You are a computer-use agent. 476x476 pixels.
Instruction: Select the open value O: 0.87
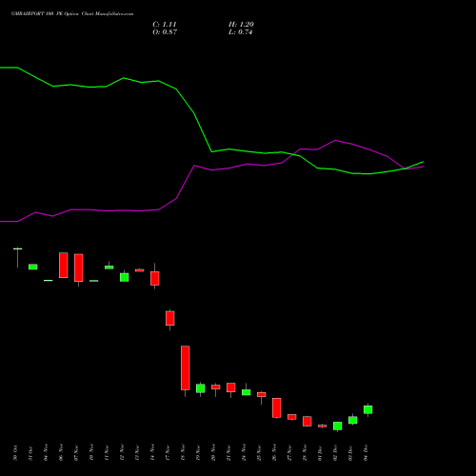pos(165,32)
